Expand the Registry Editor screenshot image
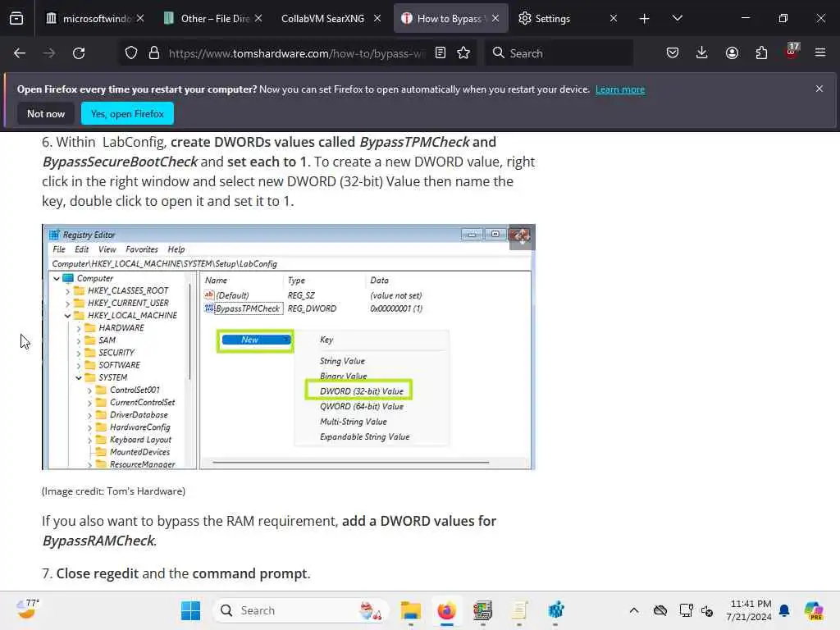840x630 pixels. [x=522, y=237]
